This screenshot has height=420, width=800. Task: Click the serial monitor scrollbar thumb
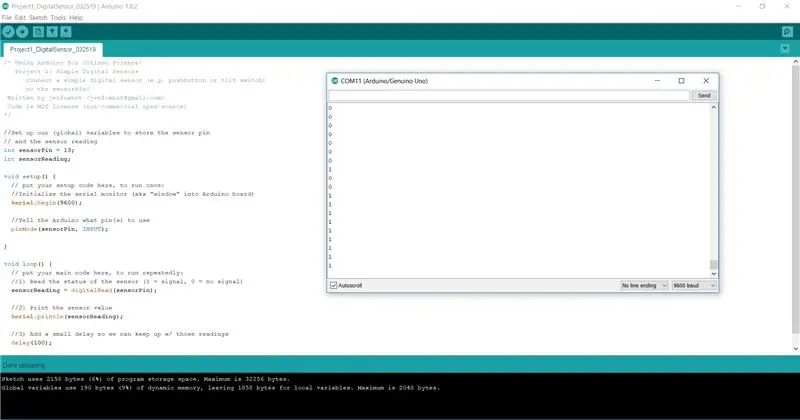[x=713, y=264]
